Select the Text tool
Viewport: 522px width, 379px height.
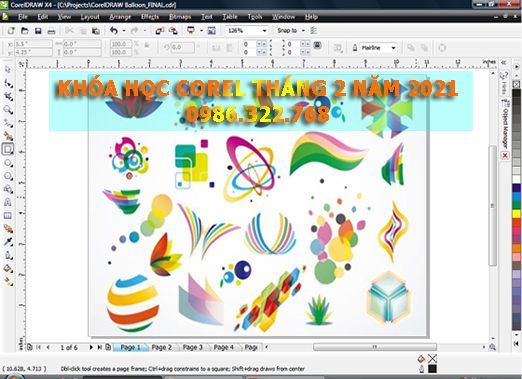(x=8, y=202)
